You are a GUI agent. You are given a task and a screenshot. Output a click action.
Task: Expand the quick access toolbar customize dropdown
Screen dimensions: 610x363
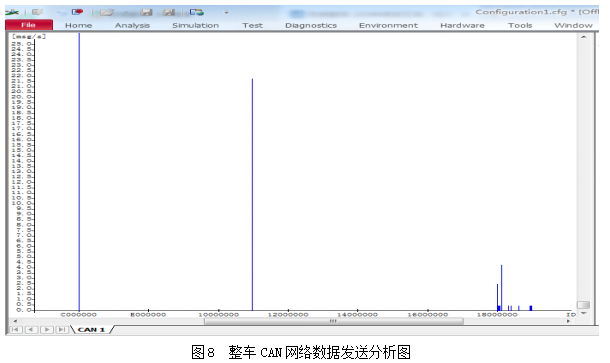pyautogui.click(x=226, y=12)
